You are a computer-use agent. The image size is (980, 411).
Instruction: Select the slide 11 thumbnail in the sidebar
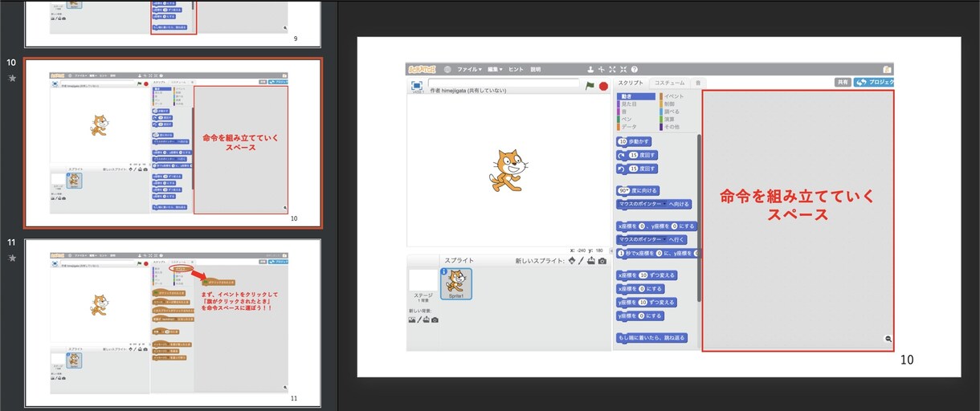[x=173, y=323]
